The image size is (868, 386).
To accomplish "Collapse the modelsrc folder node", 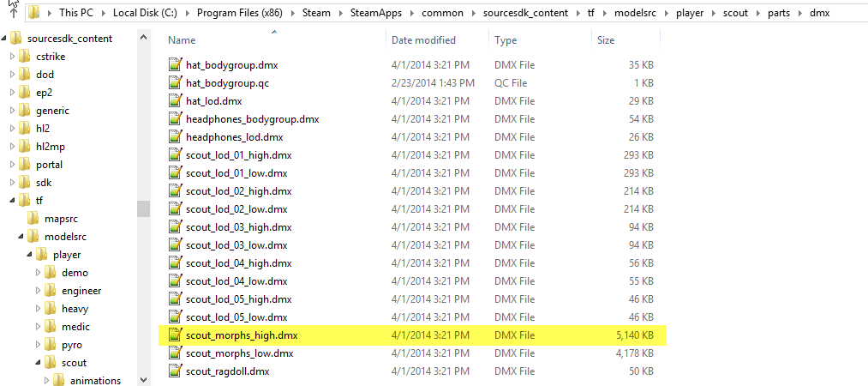I will coord(21,237).
